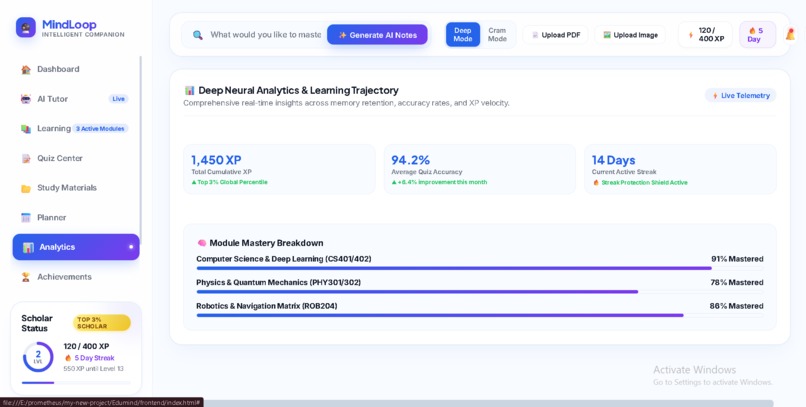Click the search magnifier icon

click(x=197, y=35)
